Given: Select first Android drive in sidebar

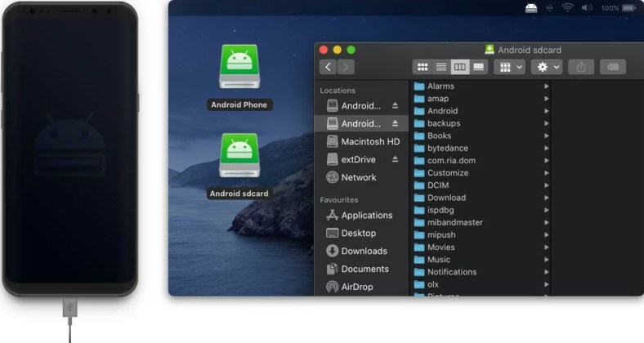Looking at the screenshot, I should [x=361, y=106].
